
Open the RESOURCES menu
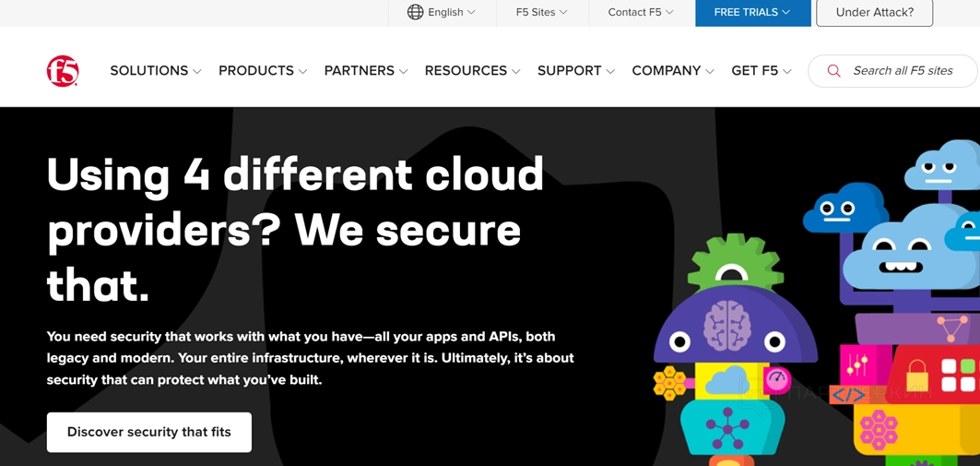click(473, 71)
